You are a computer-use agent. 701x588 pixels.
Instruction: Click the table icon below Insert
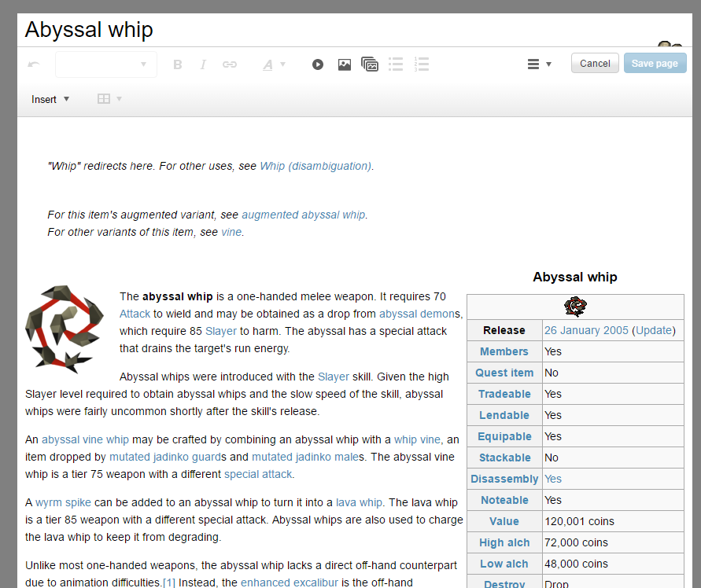tap(102, 98)
